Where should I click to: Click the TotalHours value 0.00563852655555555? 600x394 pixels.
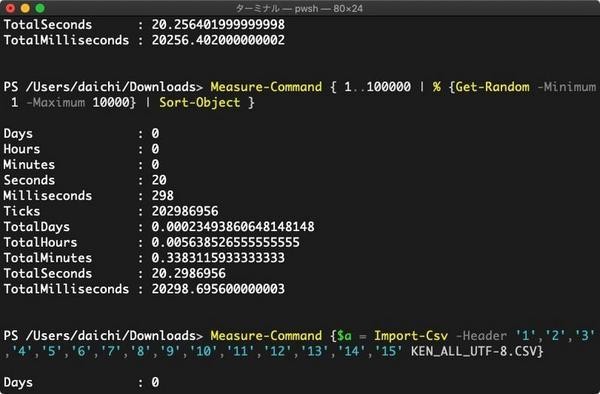(x=226, y=242)
